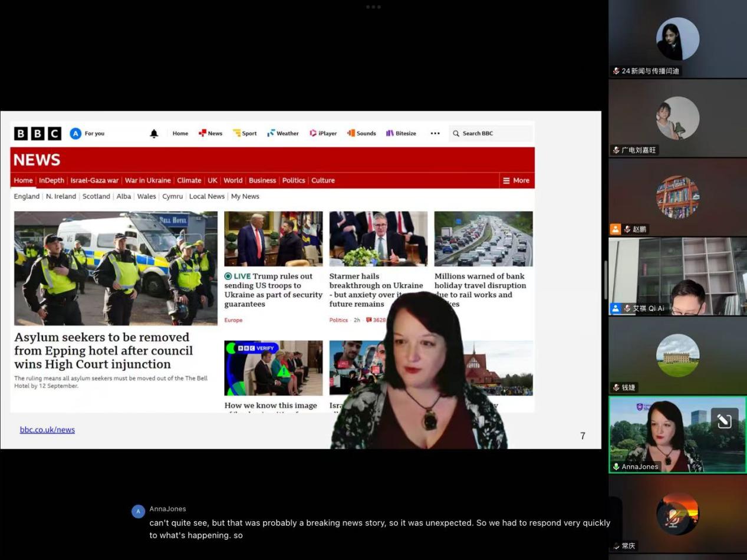Click the bbc.co.uk/news link
747x560 pixels.
pos(47,430)
